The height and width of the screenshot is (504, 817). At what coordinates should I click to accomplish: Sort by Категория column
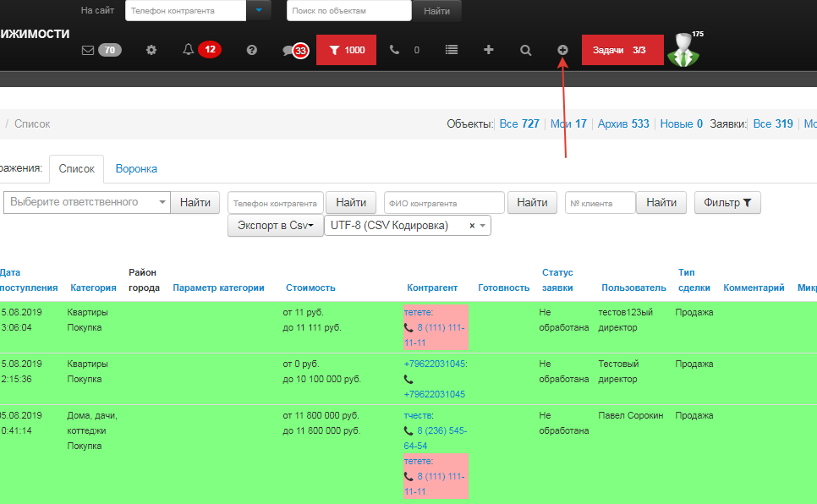pos(93,288)
